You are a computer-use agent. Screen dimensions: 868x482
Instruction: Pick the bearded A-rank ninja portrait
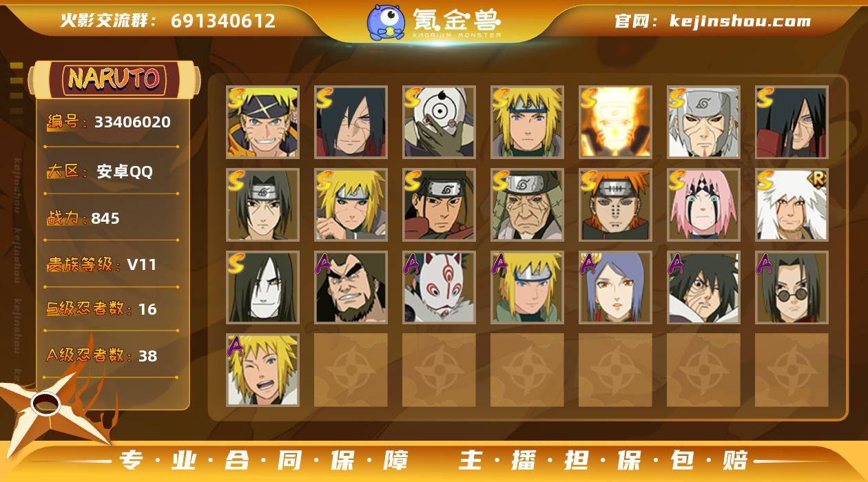click(x=351, y=287)
